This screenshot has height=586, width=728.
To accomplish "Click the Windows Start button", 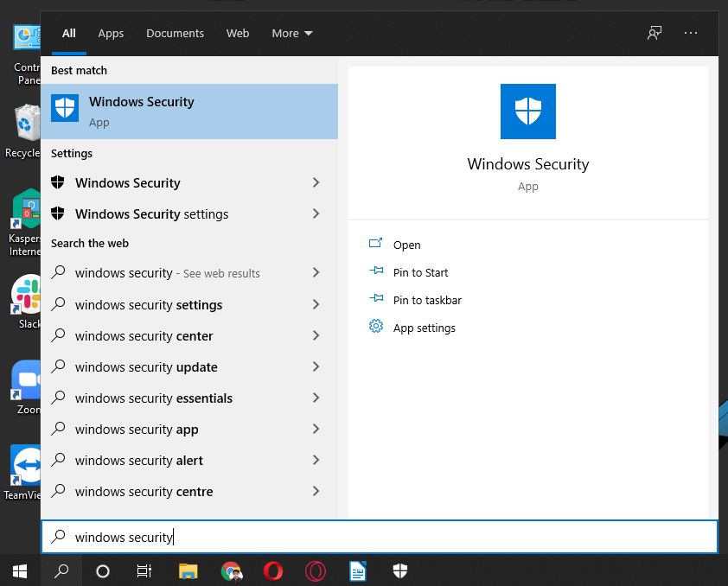I will (19, 570).
